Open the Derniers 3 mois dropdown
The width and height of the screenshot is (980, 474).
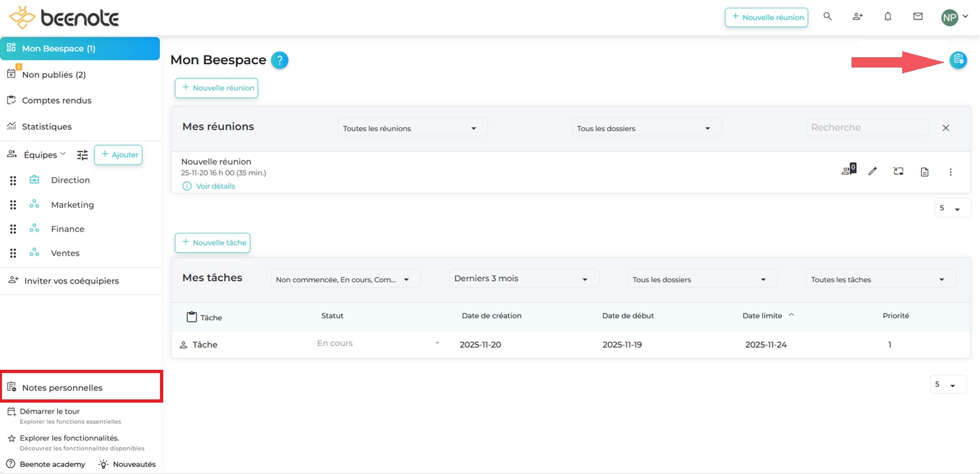click(523, 278)
